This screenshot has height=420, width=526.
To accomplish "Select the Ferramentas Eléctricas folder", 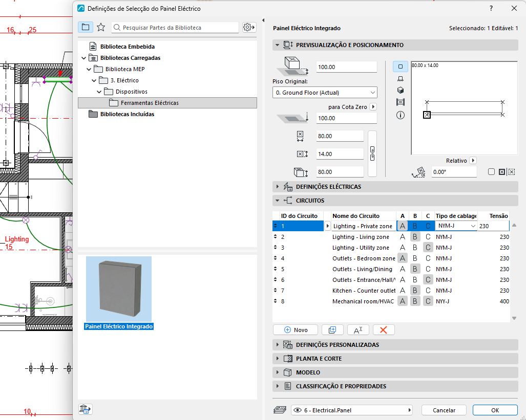I will point(167,103).
